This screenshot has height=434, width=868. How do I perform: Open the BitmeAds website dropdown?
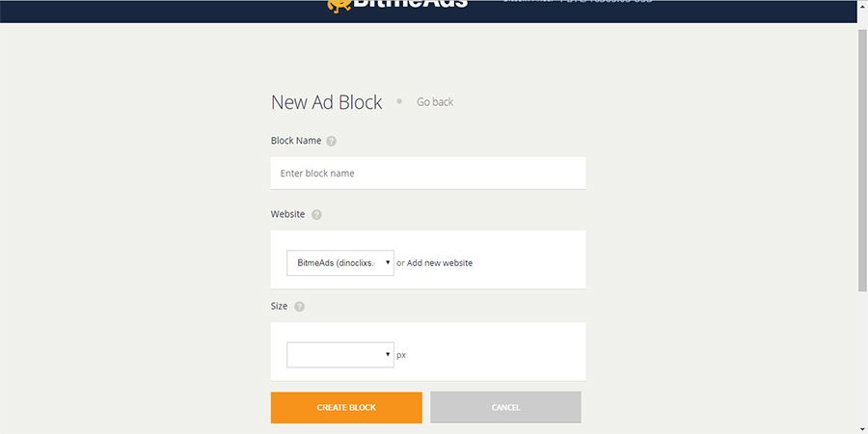340,262
